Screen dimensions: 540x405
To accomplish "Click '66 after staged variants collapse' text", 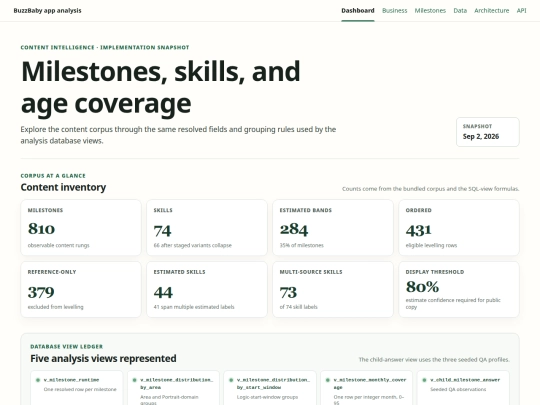I will point(193,245).
